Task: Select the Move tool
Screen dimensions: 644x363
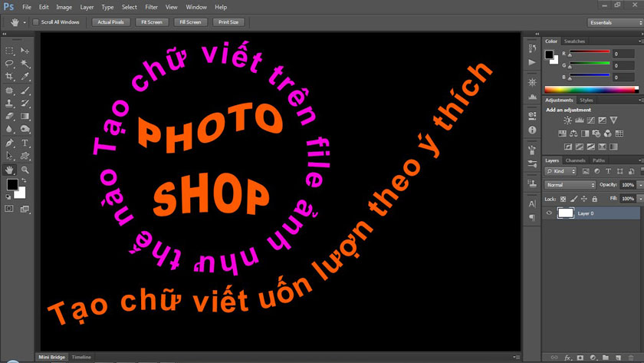Action: tap(25, 51)
